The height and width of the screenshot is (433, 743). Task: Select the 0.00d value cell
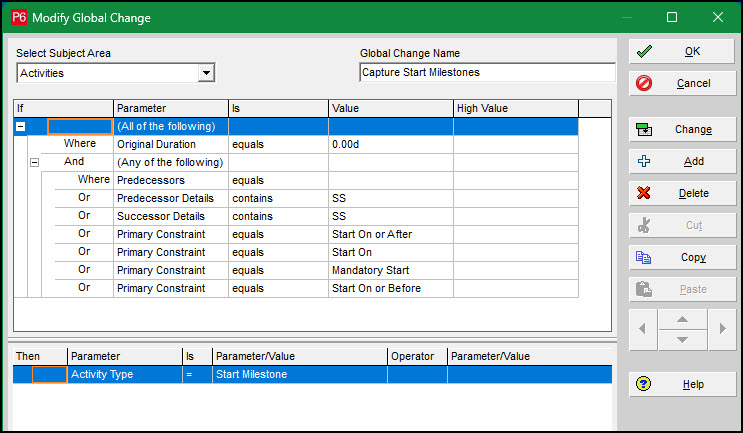coord(390,144)
